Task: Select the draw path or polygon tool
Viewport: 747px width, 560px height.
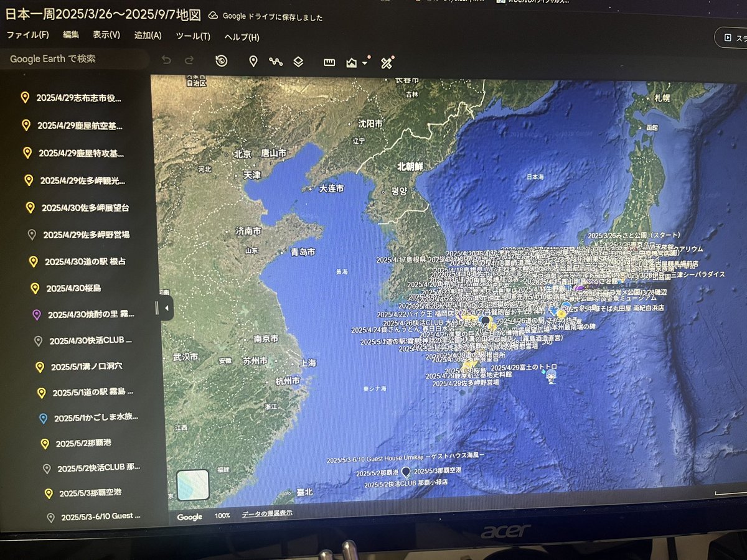Action: click(x=276, y=62)
